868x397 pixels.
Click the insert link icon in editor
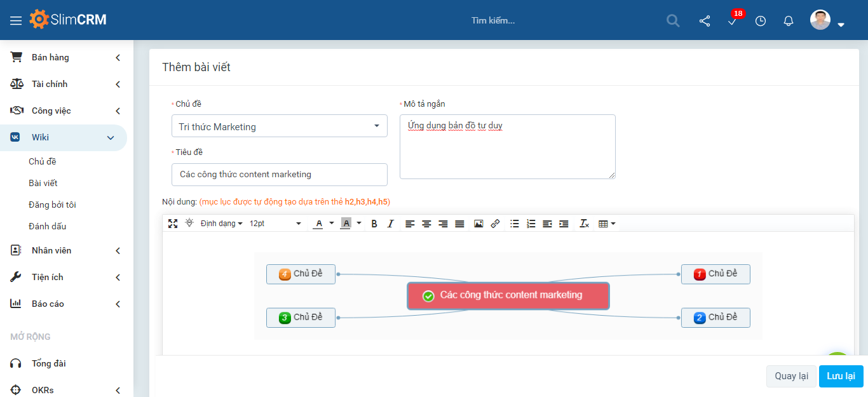(495, 224)
